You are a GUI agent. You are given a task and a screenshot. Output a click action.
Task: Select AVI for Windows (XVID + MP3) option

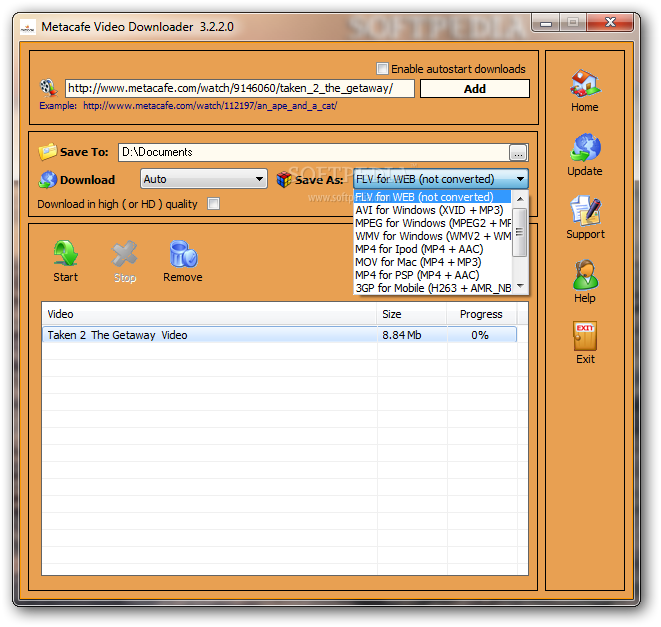coord(433,210)
